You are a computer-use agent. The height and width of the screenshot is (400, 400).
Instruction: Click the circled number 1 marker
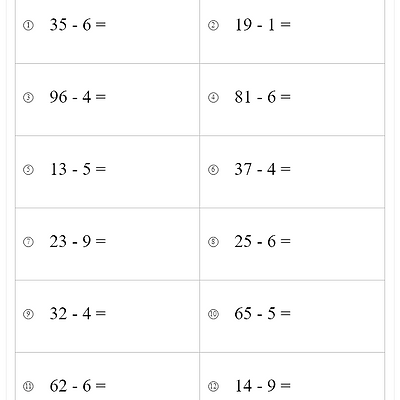pyautogui.click(x=28, y=25)
